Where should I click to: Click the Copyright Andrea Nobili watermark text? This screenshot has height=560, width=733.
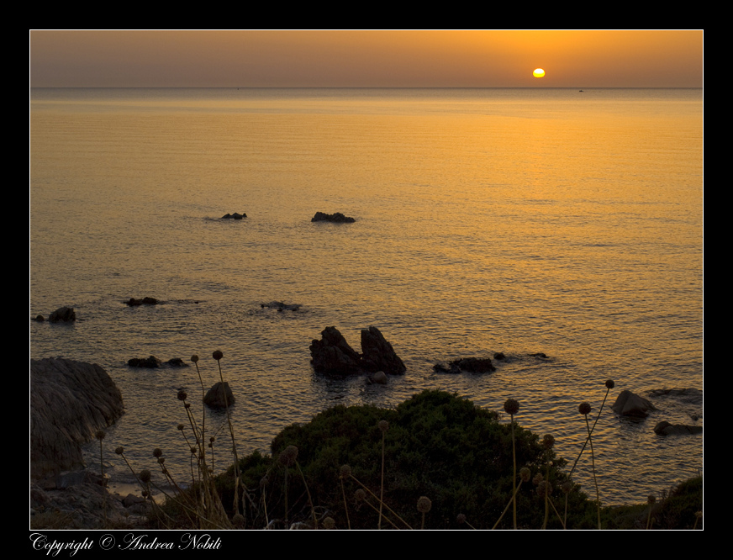(125, 543)
